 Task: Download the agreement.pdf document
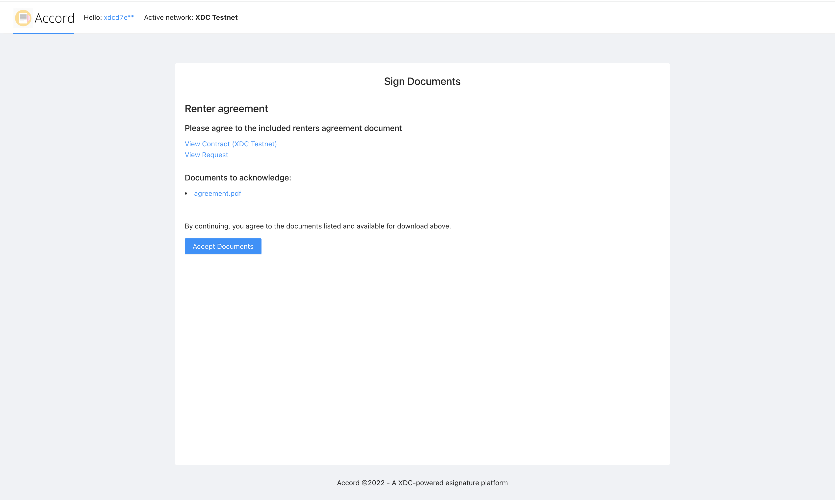pos(217,193)
